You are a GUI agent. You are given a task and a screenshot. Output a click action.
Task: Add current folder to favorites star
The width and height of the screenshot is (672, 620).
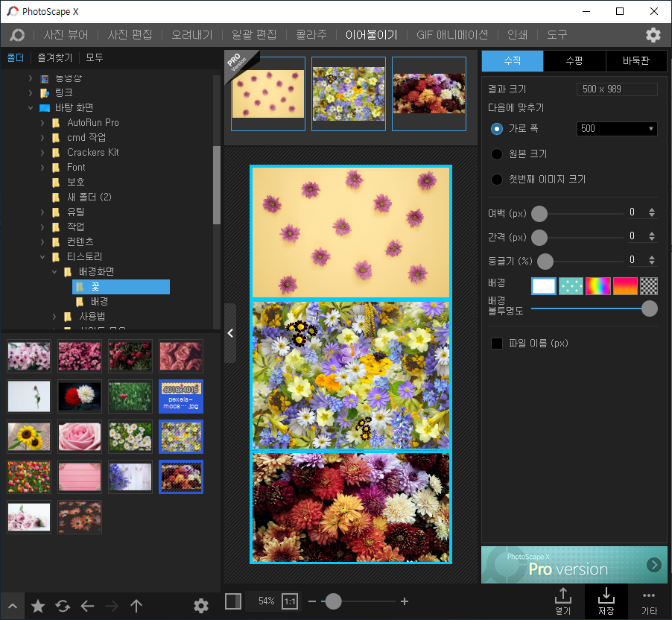(x=38, y=606)
